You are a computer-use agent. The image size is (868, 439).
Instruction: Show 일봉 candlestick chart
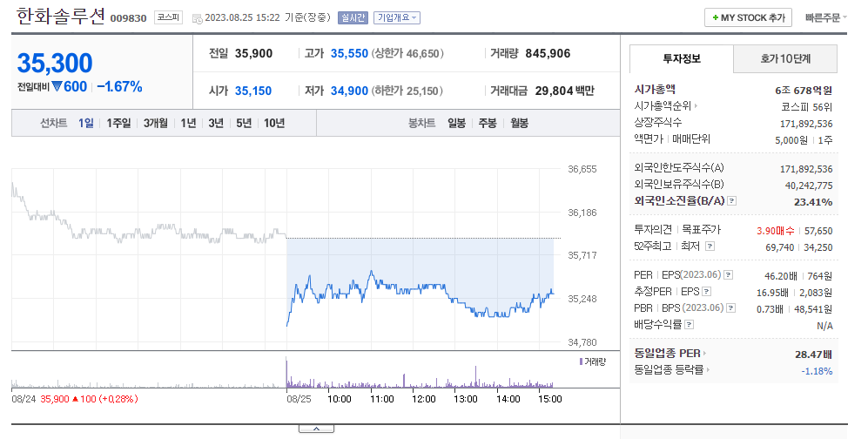(457, 123)
